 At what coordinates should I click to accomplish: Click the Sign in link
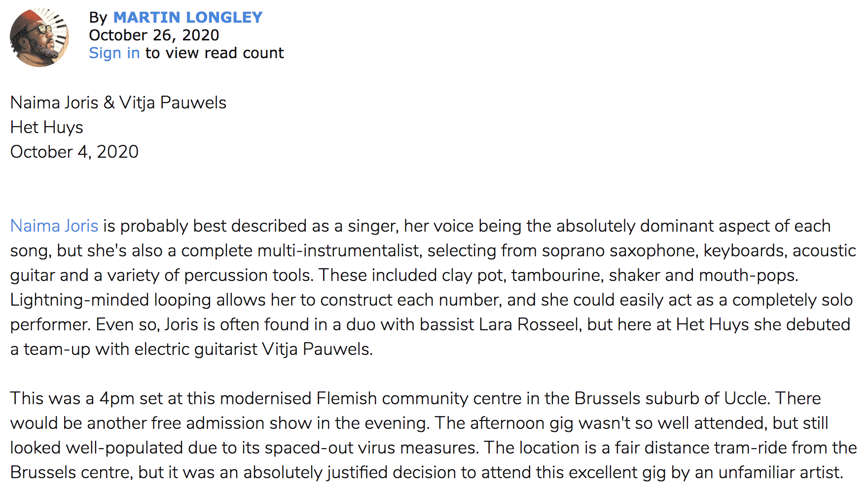click(114, 53)
